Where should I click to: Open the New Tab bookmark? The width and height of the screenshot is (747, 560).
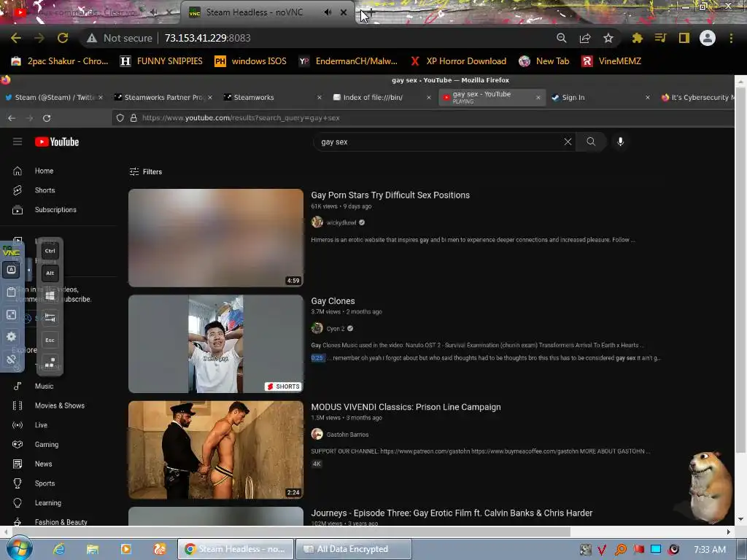pyautogui.click(x=544, y=61)
